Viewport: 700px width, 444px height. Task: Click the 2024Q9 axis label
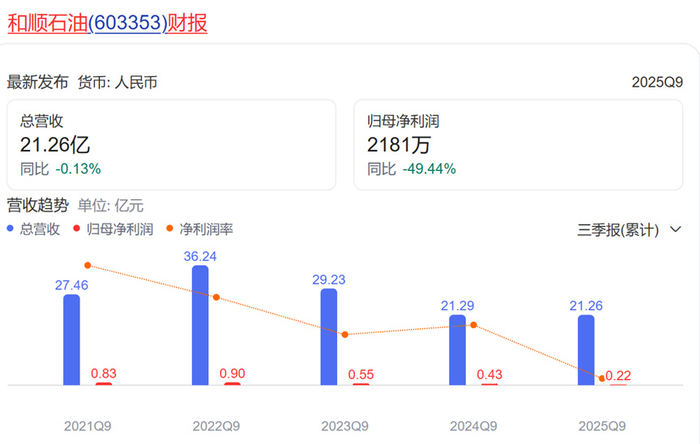(x=473, y=426)
